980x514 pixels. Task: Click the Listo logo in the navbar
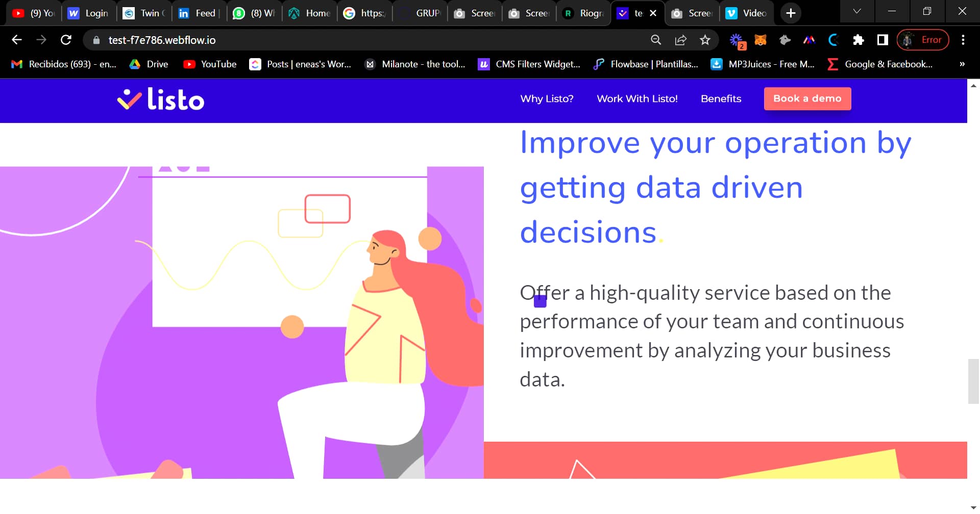coord(160,99)
